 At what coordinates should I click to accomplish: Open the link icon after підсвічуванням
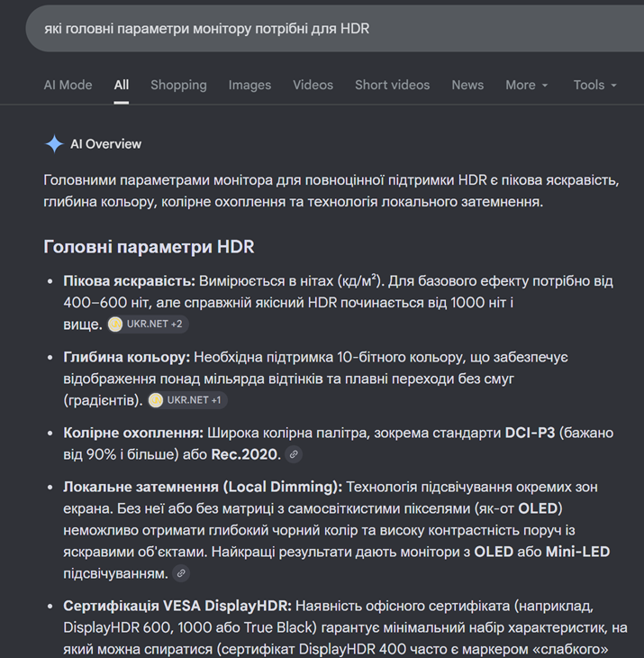pyautogui.click(x=181, y=573)
